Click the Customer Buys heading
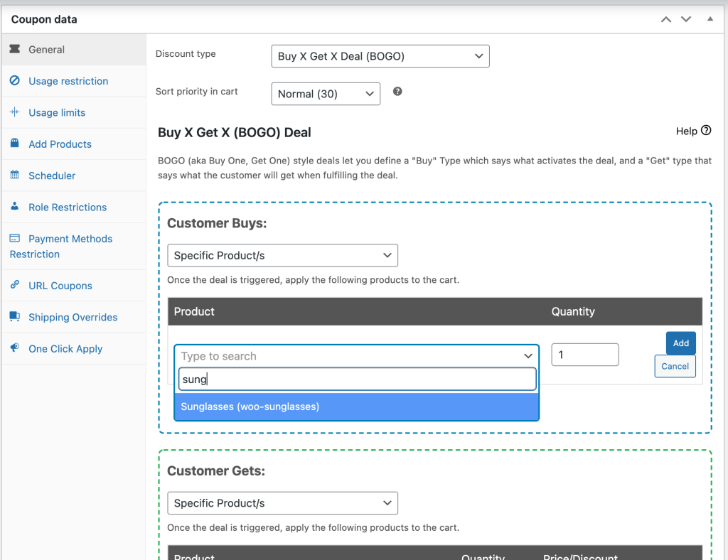Image resolution: width=728 pixels, height=560 pixels. point(217,223)
